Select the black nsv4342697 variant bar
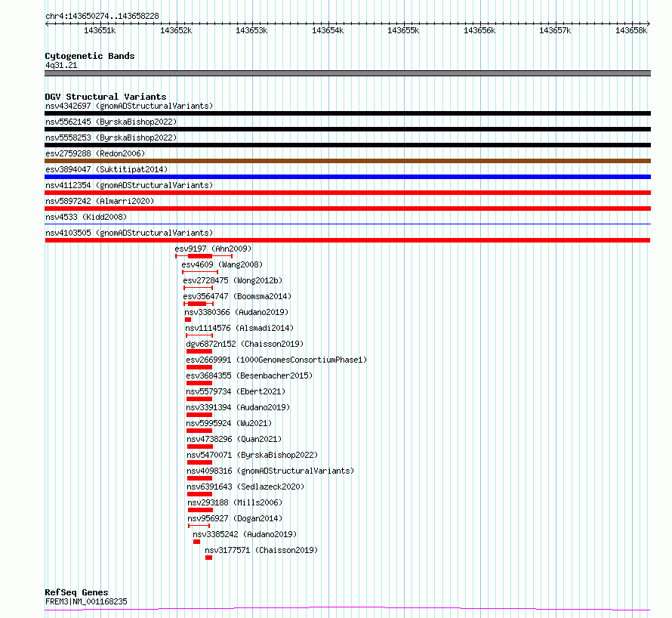 pyautogui.click(x=347, y=113)
